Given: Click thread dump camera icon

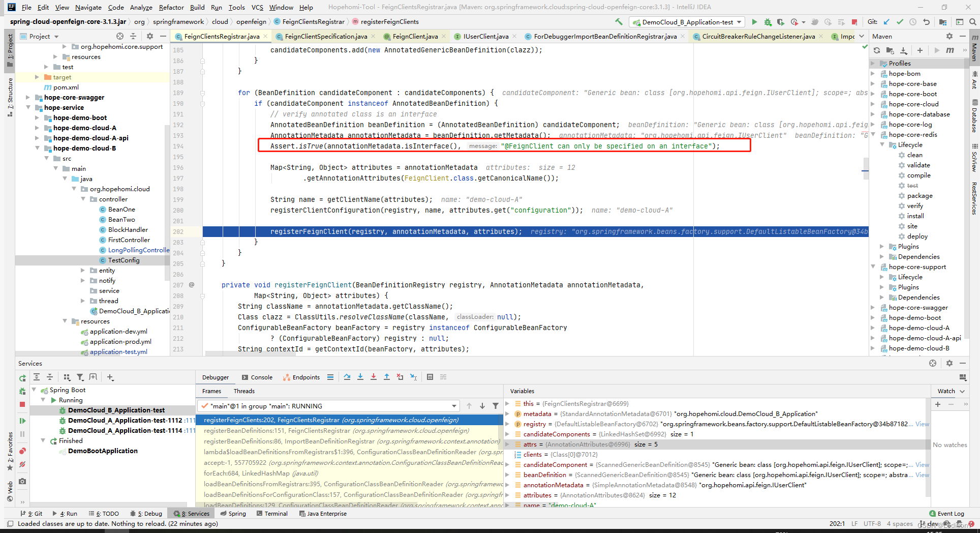Looking at the screenshot, I should [x=22, y=481].
